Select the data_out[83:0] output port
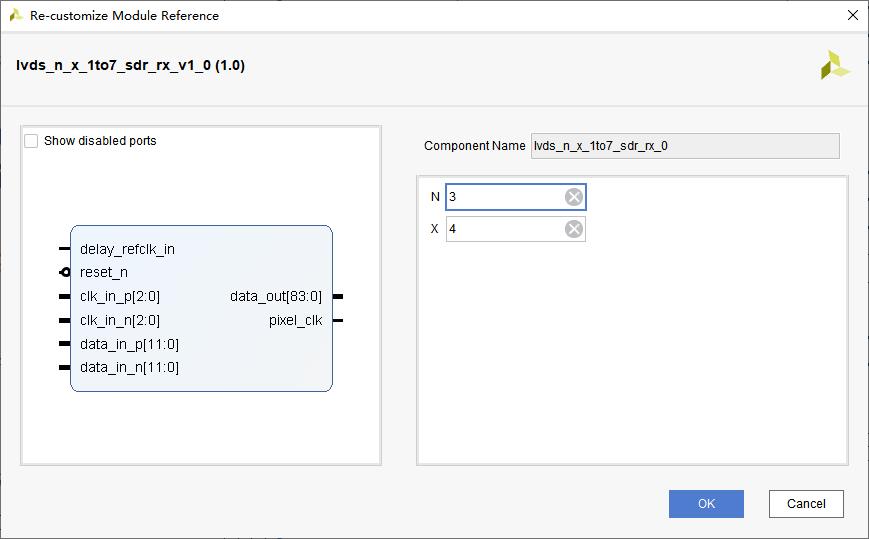869x539 pixels. 276,296
